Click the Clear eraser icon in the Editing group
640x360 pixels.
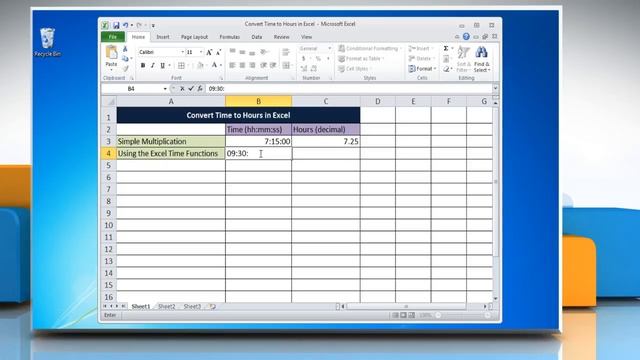[x=446, y=69]
